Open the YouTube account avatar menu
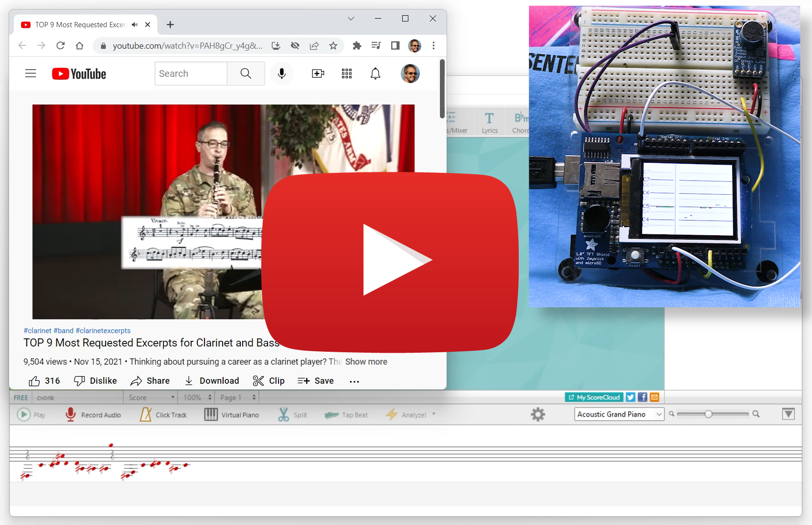The width and height of the screenshot is (812, 525). pos(410,73)
